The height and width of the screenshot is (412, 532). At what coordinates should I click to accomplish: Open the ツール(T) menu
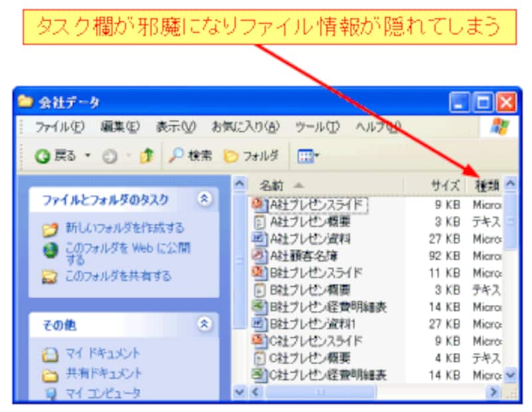(x=317, y=127)
